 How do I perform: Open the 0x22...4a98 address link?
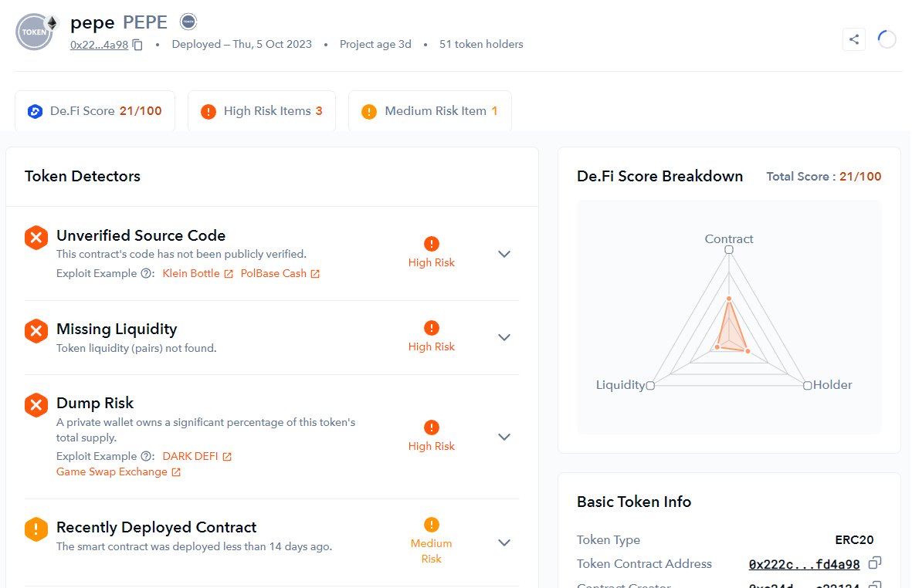tap(99, 45)
